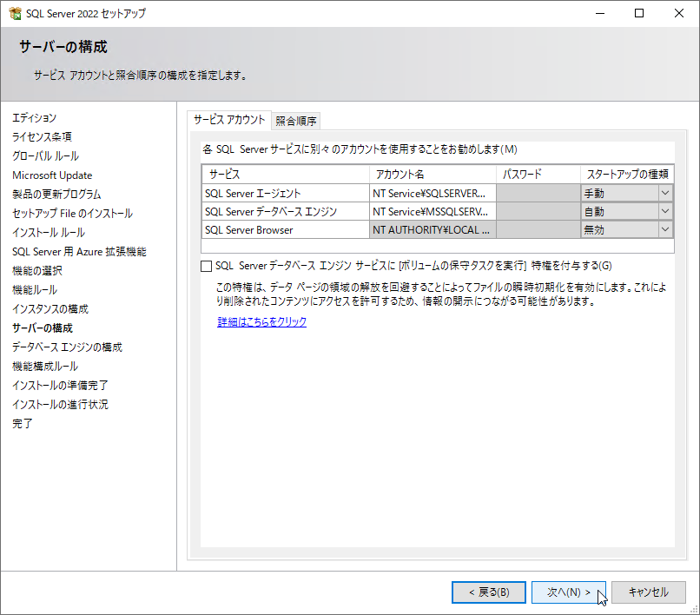Click the キャンセル button

[648, 592]
